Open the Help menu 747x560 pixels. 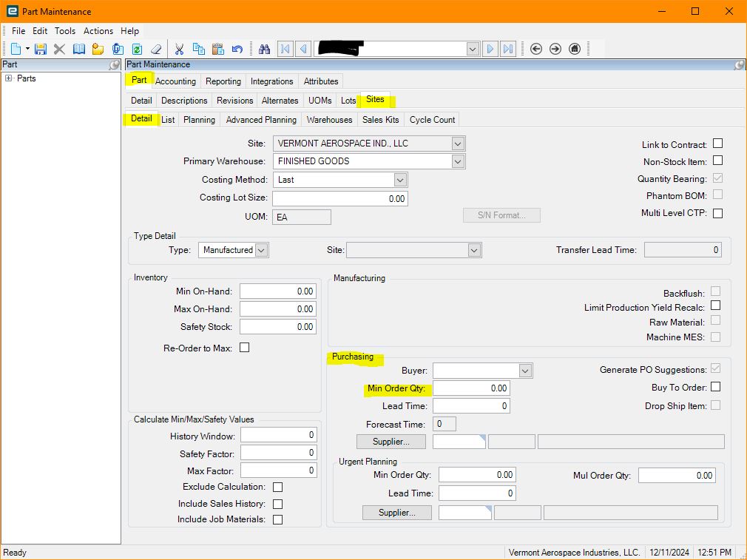click(x=129, y=31)
